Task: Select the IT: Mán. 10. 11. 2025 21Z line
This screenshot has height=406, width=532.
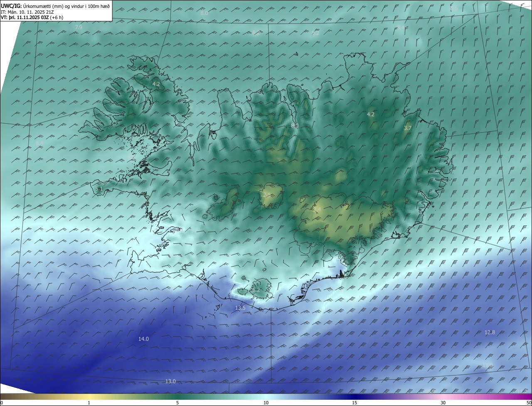Action: coord(27,12)
